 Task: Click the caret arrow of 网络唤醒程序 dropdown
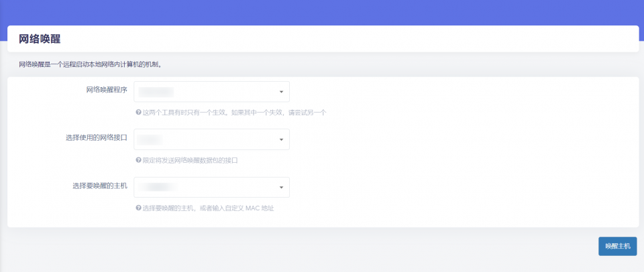[281, 92]
